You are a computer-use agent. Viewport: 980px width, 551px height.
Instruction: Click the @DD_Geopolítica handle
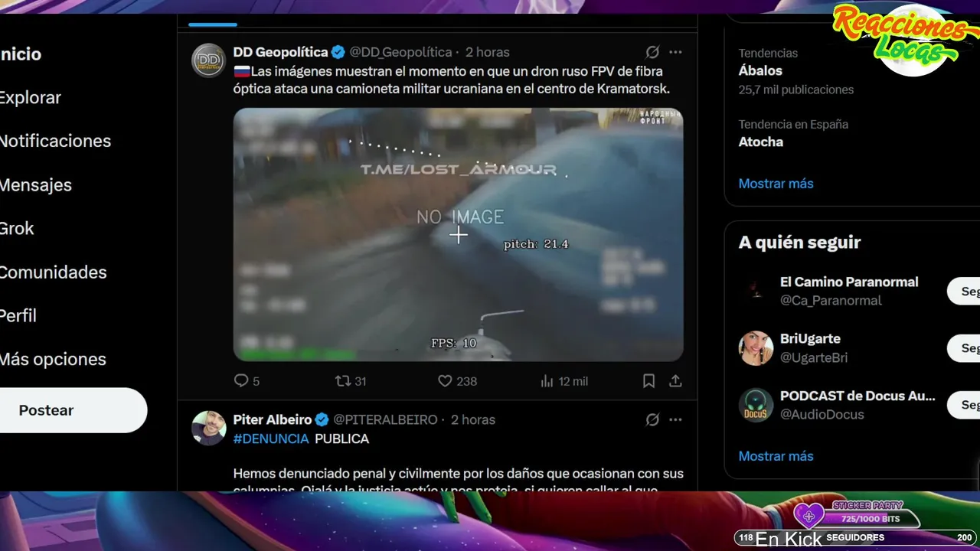[400, 52]
